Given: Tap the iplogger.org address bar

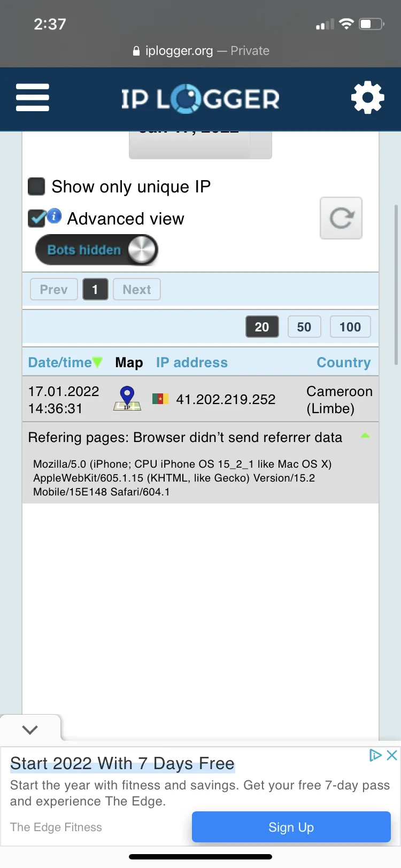Looking at the screenshot, I should (x=200, y=51).
